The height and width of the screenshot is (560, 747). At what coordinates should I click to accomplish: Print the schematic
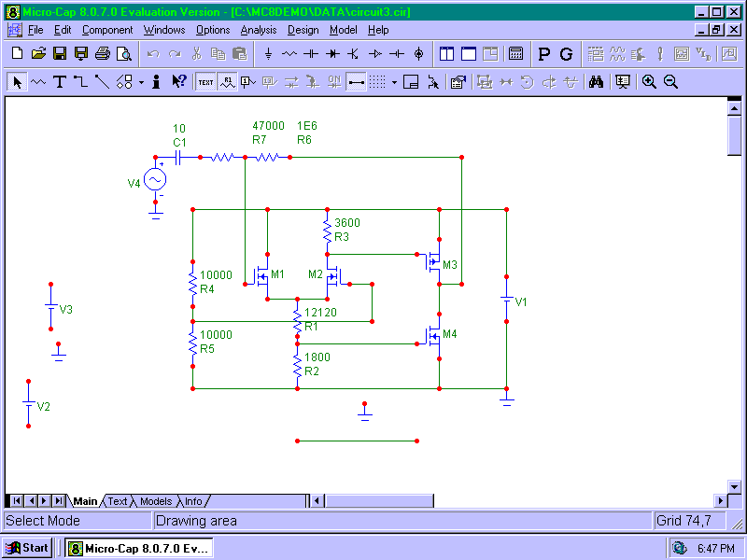103,53
